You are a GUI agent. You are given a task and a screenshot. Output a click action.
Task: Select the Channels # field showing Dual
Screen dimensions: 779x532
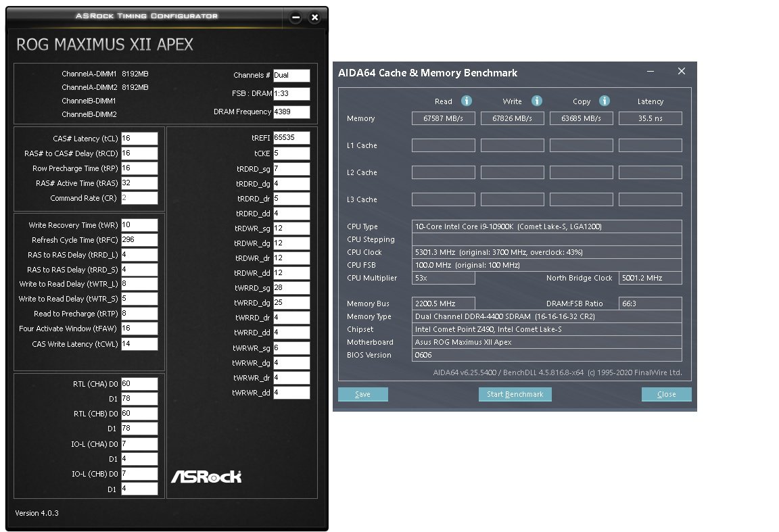(291, 76)
